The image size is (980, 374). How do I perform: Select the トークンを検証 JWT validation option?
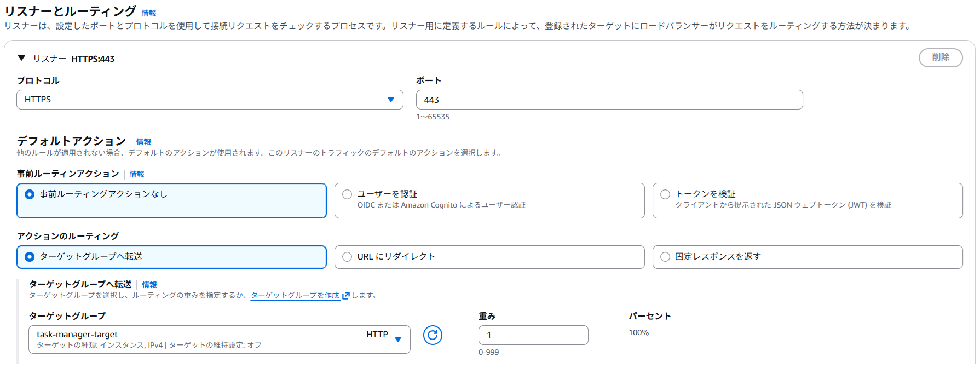665,194
